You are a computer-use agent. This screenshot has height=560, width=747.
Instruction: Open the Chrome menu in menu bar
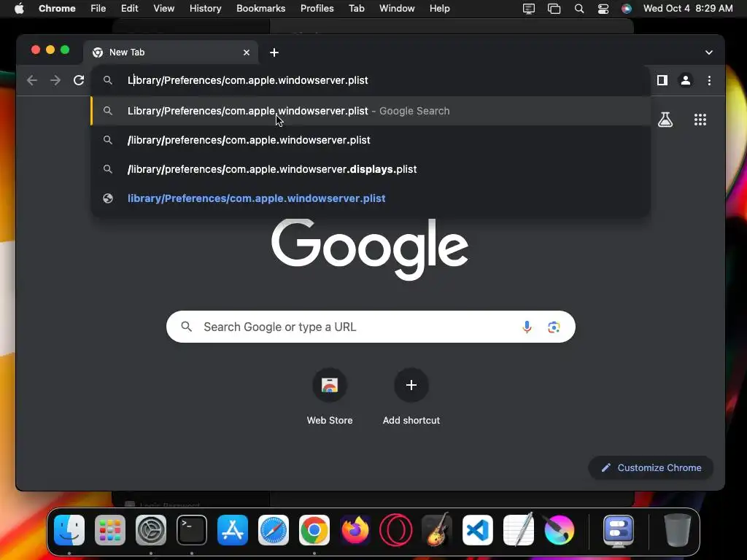pos(57,9)
